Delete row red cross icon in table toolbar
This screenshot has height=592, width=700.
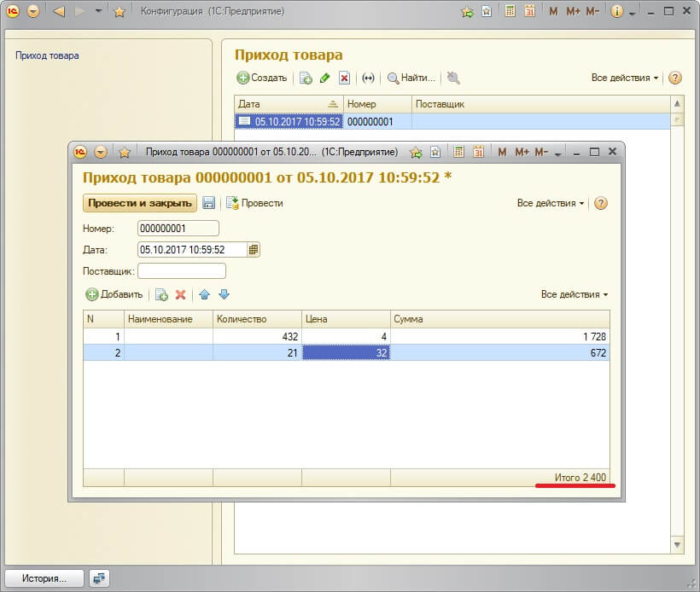coord(180,294)
